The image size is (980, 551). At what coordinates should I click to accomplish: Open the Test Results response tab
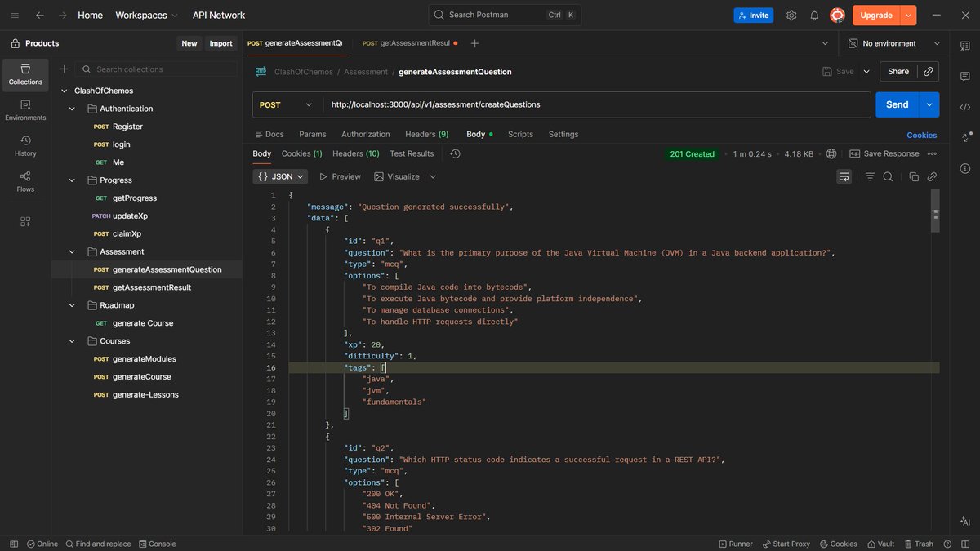point(412,153)
